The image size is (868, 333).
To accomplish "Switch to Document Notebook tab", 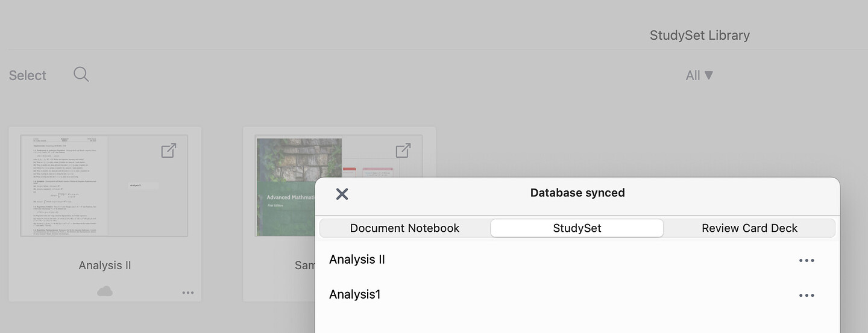I will (404, 228).
